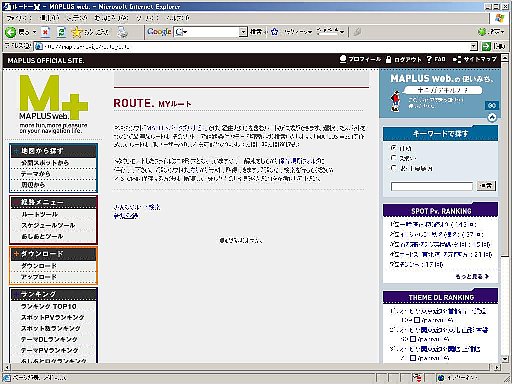Click もっと見る under SPOT Pv. RANKING
The height and width of the screenshot is (384, 512).
pyautogui.click(x=472, y=276)
